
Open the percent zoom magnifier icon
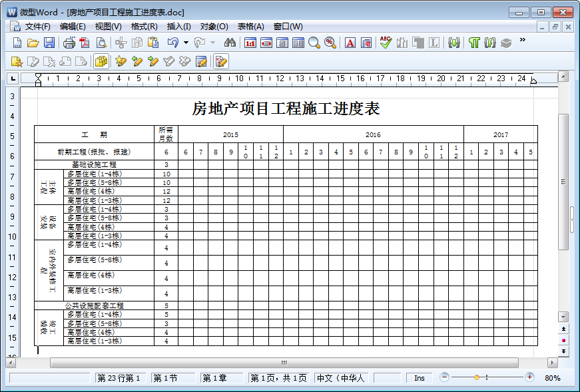330,43
